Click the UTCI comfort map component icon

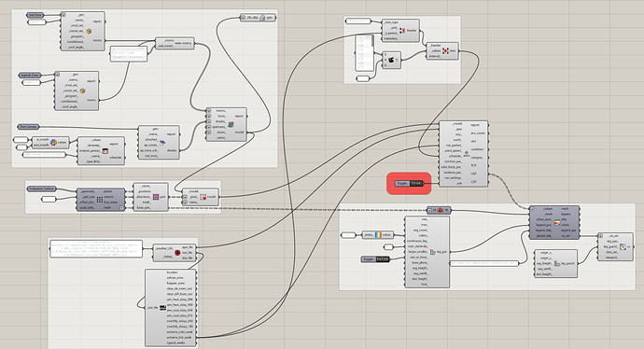[466, 154]
